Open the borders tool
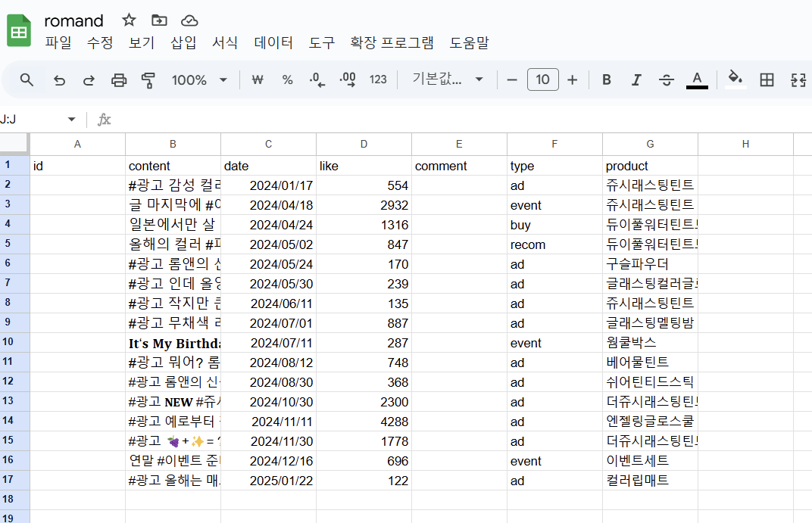 point(767,79)
